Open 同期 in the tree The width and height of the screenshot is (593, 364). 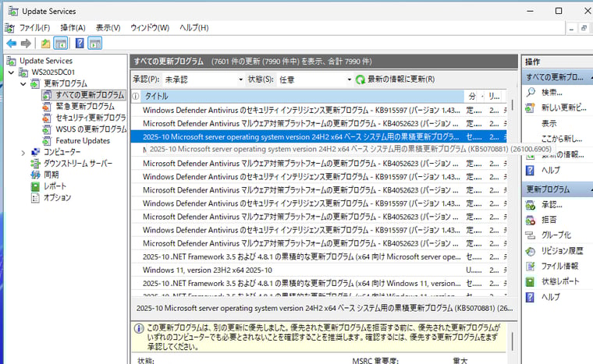click(51, 175)
